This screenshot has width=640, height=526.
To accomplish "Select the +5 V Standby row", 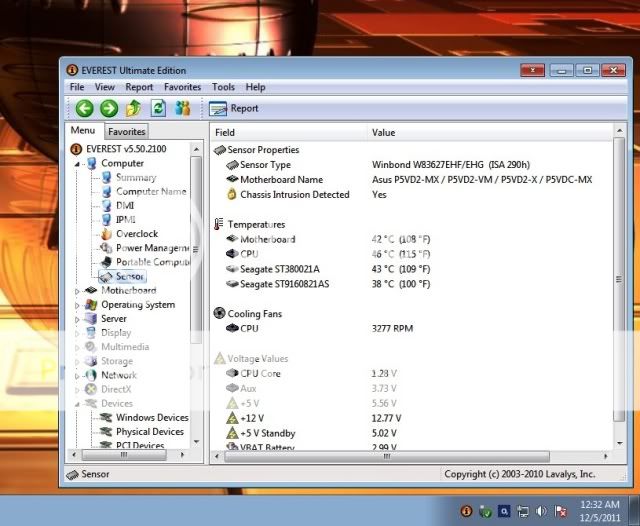I will [x=412, y=433].
